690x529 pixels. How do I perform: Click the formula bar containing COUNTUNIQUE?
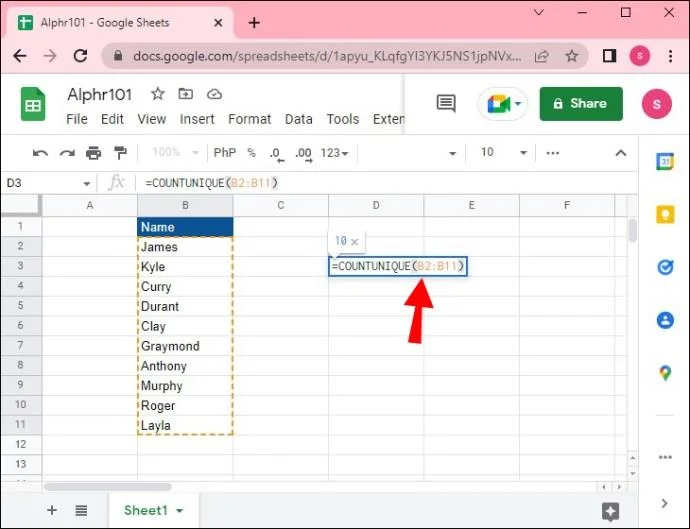(387, 183)
